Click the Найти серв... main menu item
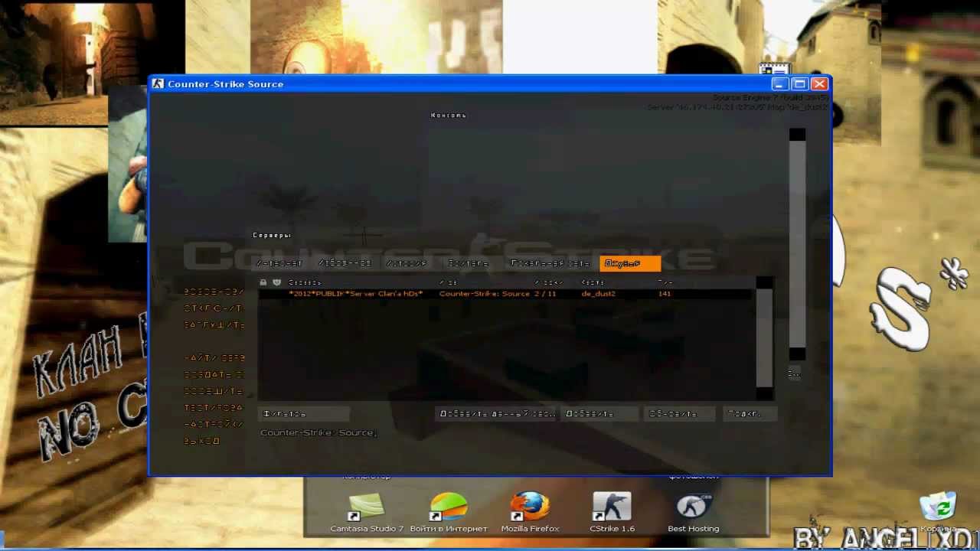 coord(214,357)
